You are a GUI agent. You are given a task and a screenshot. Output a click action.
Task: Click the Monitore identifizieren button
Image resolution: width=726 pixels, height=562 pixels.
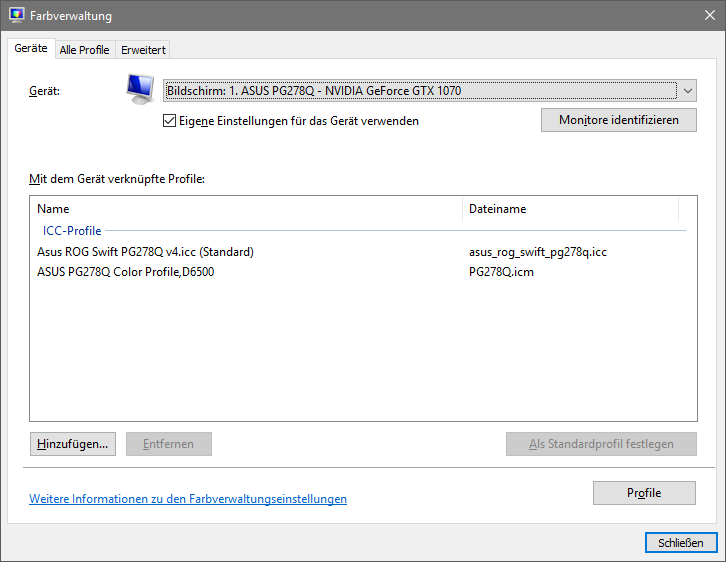[619, 120]
